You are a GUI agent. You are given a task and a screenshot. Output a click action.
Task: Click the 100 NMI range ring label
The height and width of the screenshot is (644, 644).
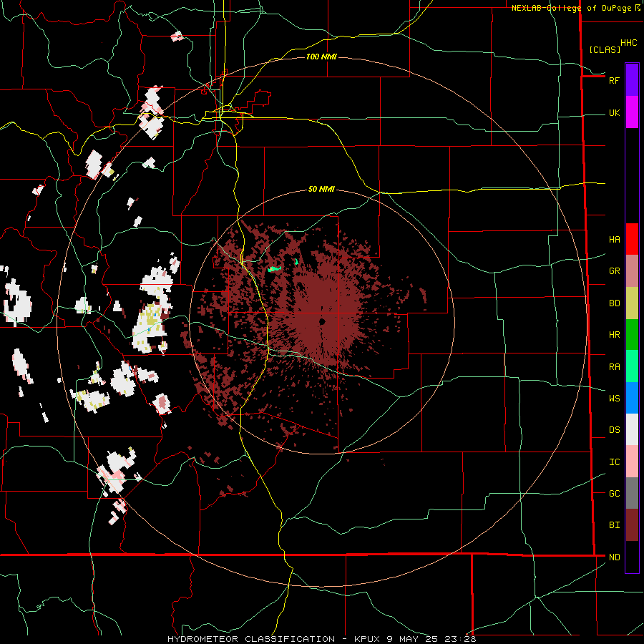(x=321, y=57)
